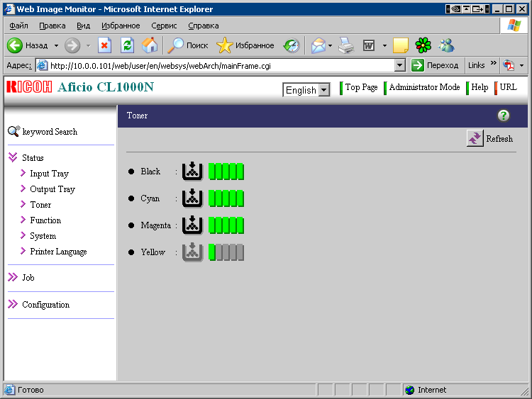Open the System status page
532x399 pixels.
coord(43,236)
